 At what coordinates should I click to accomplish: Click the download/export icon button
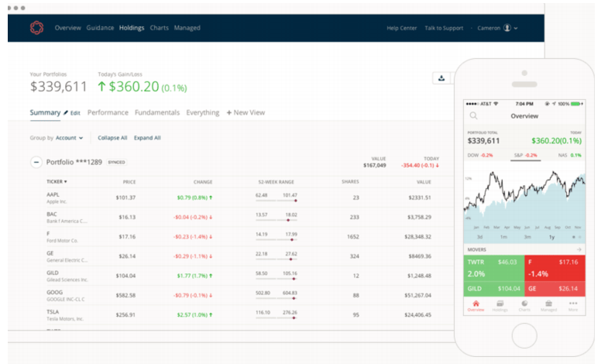click(441, 78)
